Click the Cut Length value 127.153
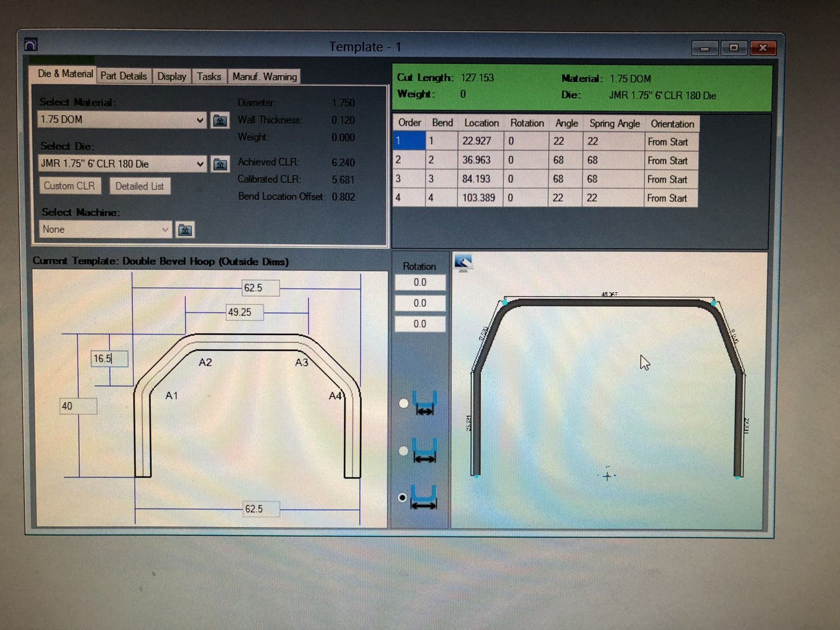The image size is (840, 630). 477,78
